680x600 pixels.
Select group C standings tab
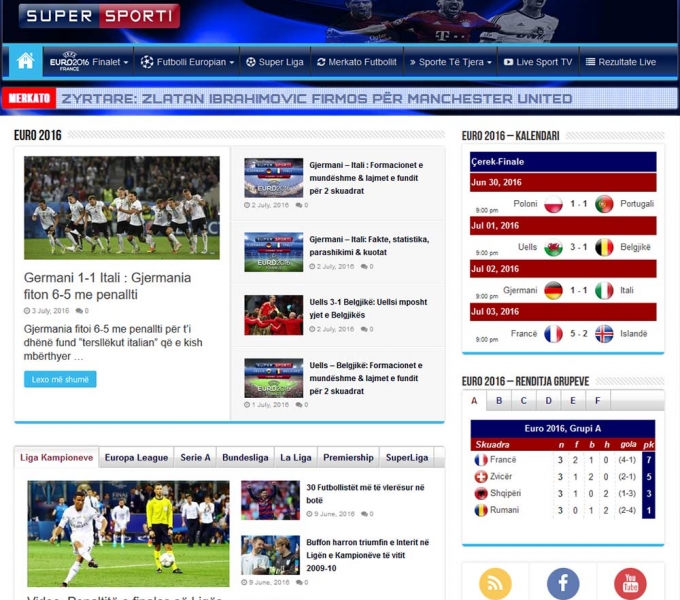523,401
